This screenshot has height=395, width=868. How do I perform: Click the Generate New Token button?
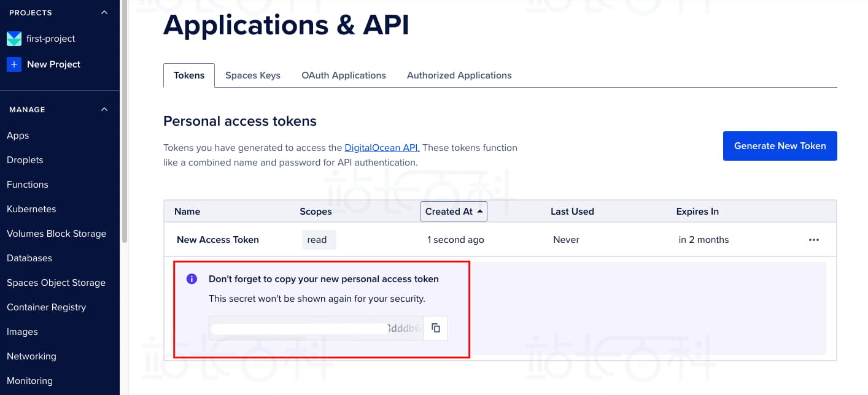[x=780, y=146]
